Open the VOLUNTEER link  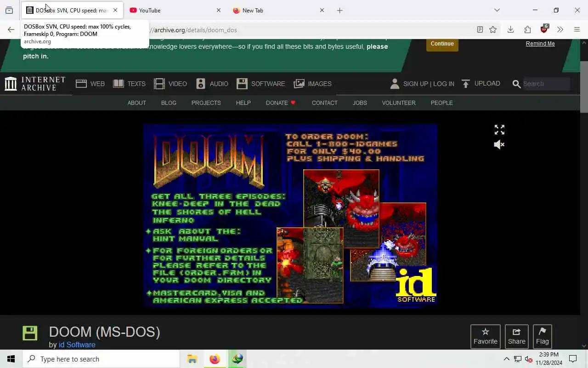coord(399,103)
